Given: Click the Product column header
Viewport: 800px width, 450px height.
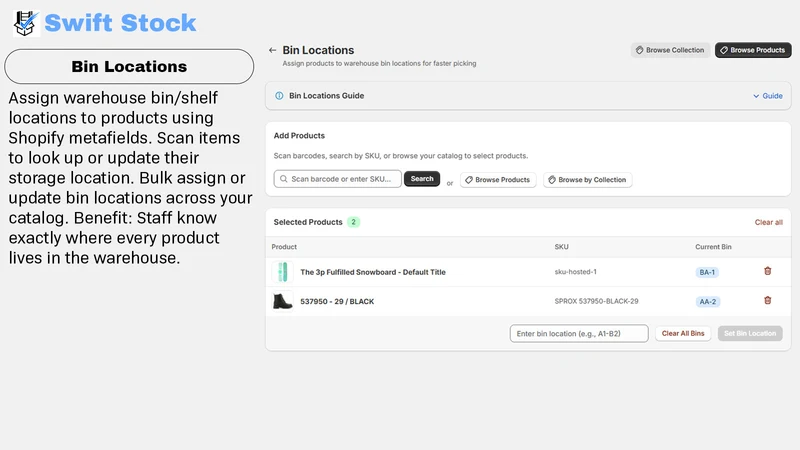Looking at the screenshot, I should point(284,247).
